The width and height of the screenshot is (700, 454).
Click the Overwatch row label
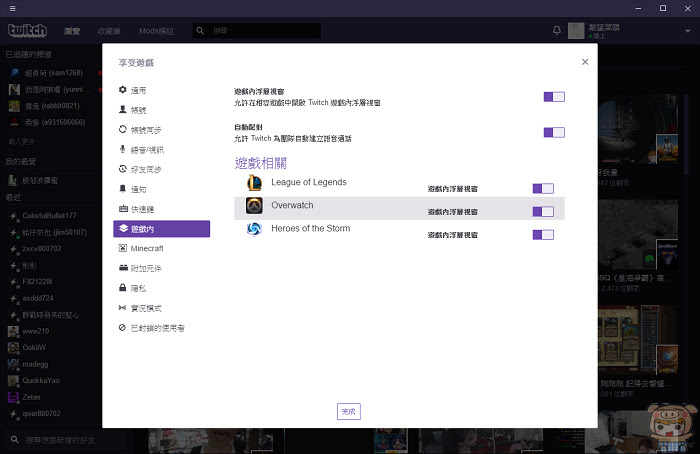pyautogui.click(x=292, y=205)
